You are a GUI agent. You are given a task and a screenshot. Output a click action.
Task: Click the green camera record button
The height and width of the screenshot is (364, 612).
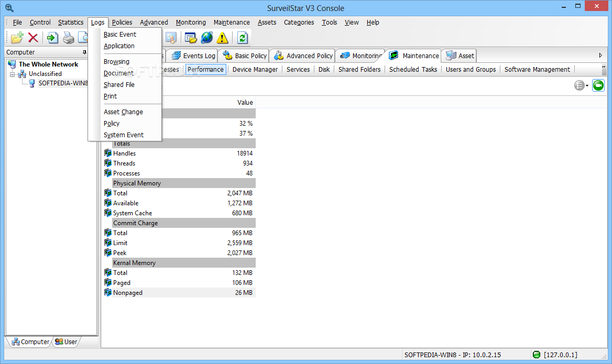click(598, 85)
